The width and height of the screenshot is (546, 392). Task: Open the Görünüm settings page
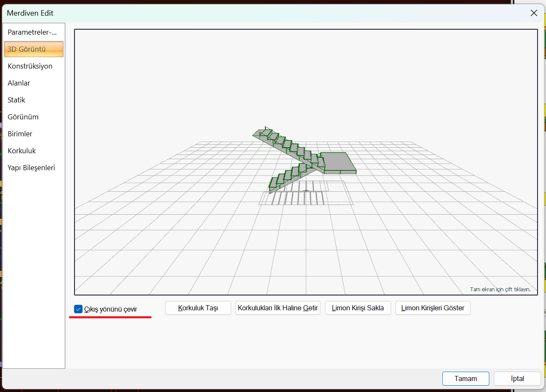click(23, 117)
